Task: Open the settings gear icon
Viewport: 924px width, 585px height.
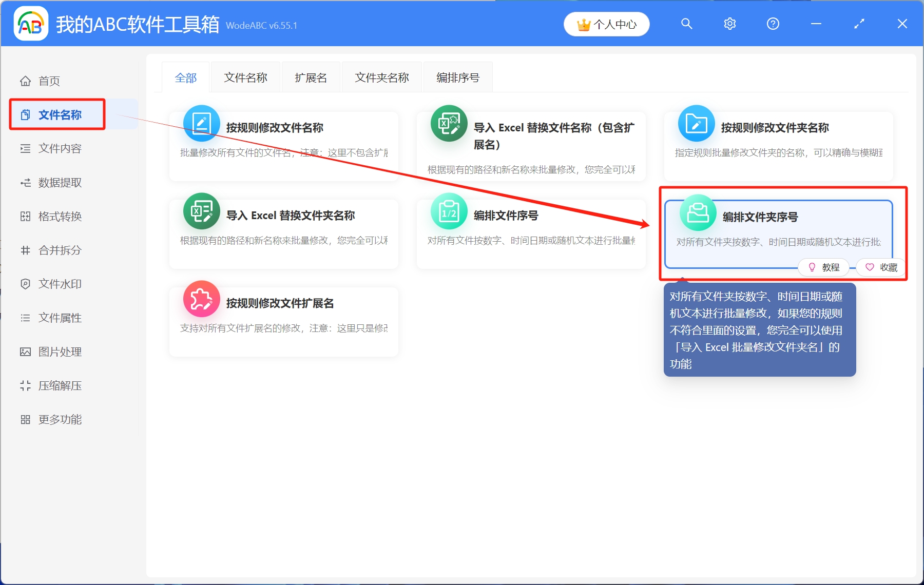Action: tap(729, 24)
